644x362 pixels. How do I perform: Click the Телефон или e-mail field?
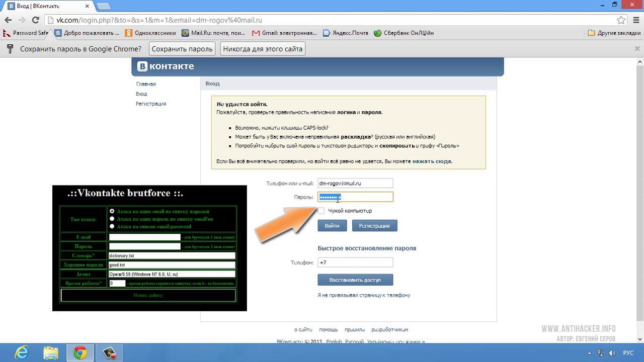coord(355,184)
